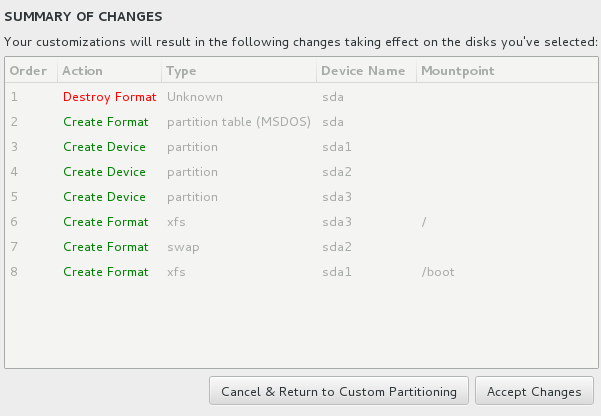601x416 pixels.
Task: Select the partition table (MSDOS) row
Action: [301, 122]
